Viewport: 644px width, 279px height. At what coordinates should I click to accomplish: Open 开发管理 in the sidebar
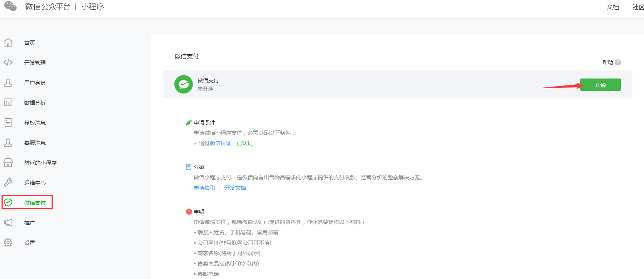tap(35, 63)
